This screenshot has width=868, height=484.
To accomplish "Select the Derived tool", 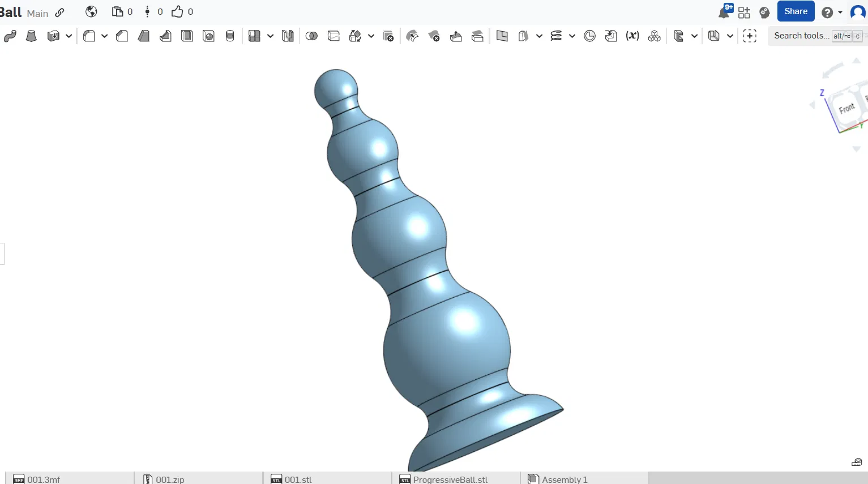I will [x=611, y=36].
